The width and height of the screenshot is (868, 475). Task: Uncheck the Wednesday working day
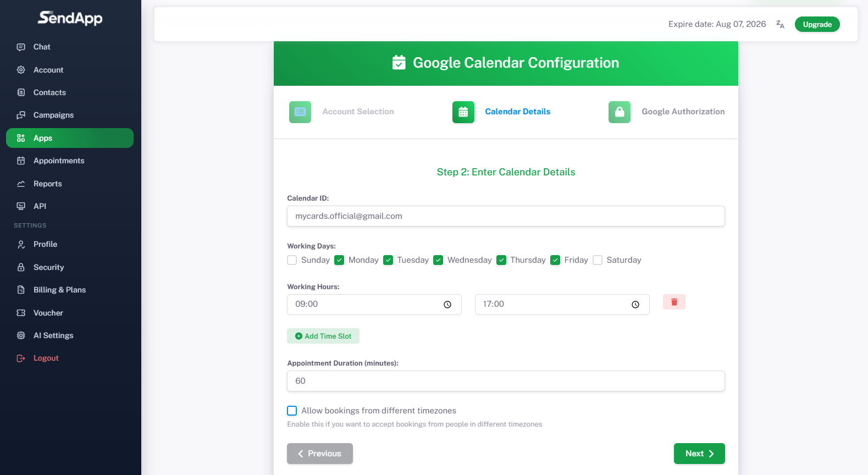click(438, 260)
